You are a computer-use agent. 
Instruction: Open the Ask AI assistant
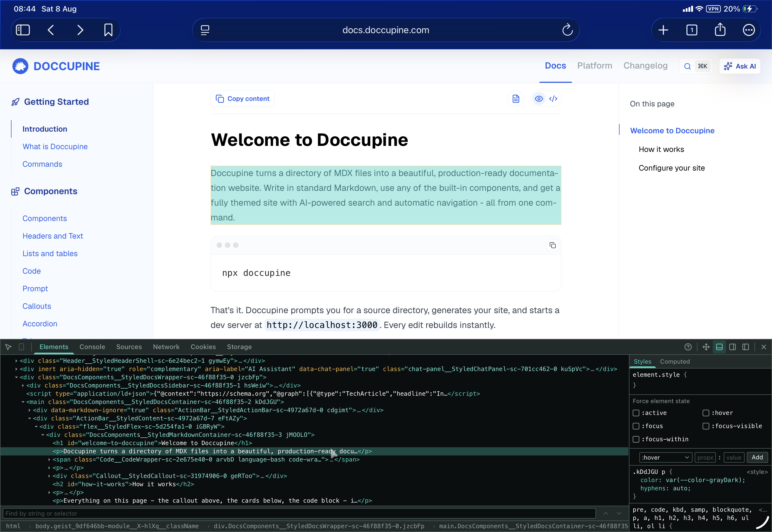point(740,66)
